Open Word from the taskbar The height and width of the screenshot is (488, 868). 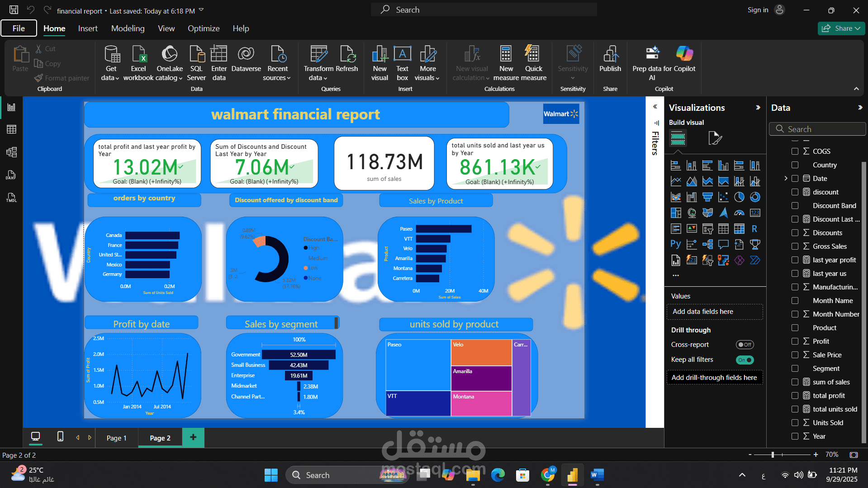pyautogui.click(x=597, y=475)
